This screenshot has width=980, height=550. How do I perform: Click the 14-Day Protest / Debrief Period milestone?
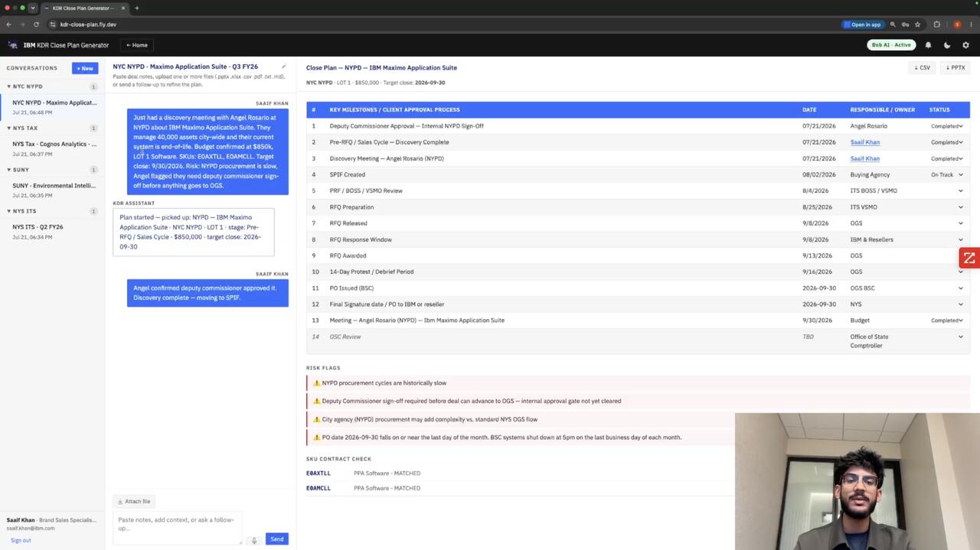point(371,272)
